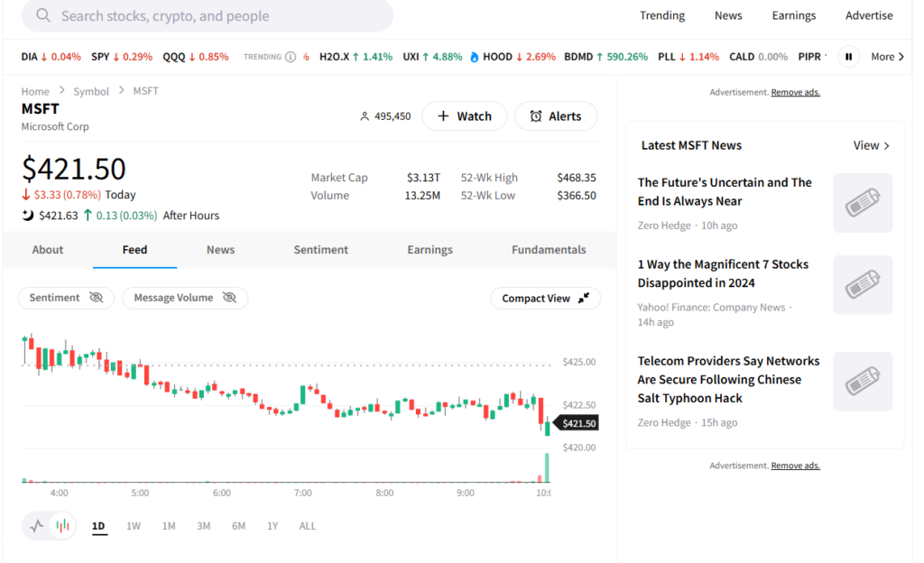This screenshot has height=563, width=924.
Task: Open the Advertise link
Action: pos(869,15)
